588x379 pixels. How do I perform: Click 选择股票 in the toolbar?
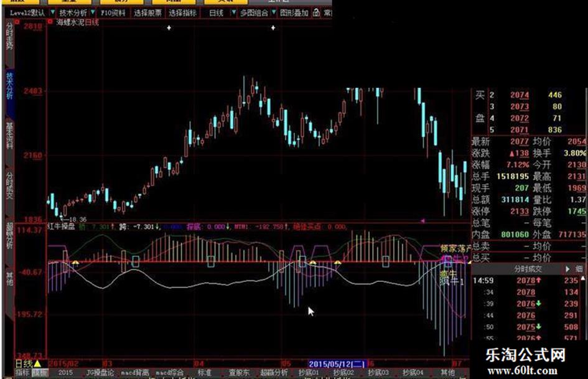coord(147,13)
